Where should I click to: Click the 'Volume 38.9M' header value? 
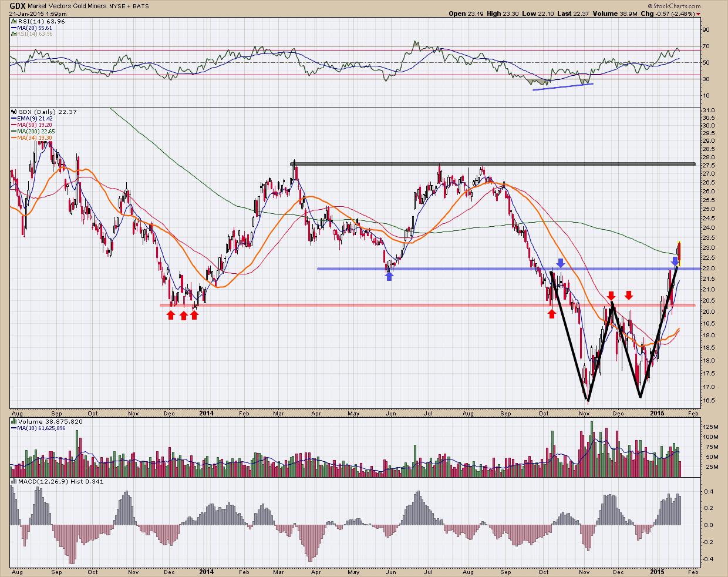tap(615, 14)
